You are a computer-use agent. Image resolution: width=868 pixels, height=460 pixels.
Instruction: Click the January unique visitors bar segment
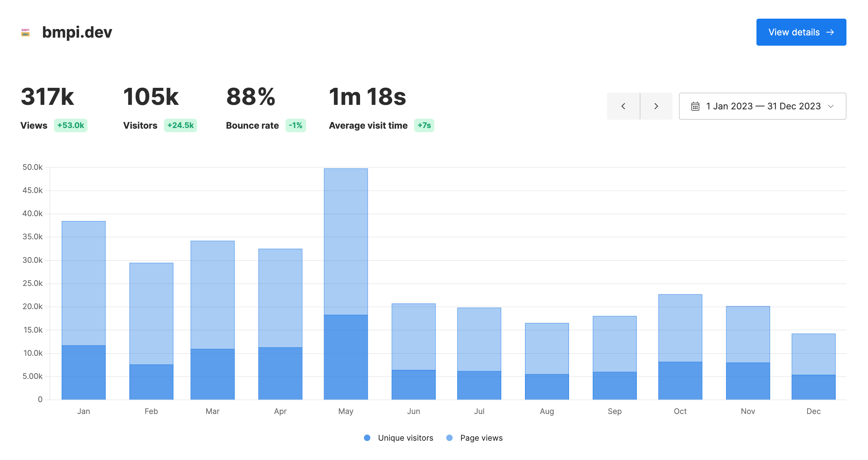[84, 372]
